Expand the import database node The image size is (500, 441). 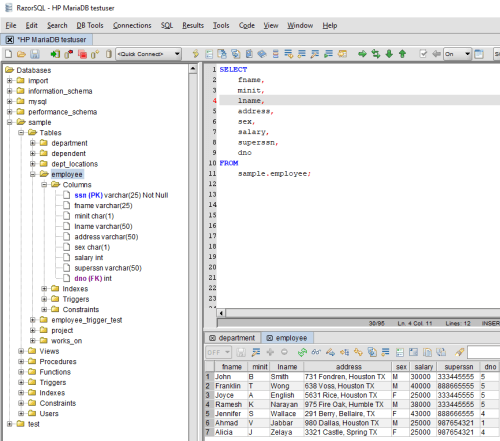point(10,81)
